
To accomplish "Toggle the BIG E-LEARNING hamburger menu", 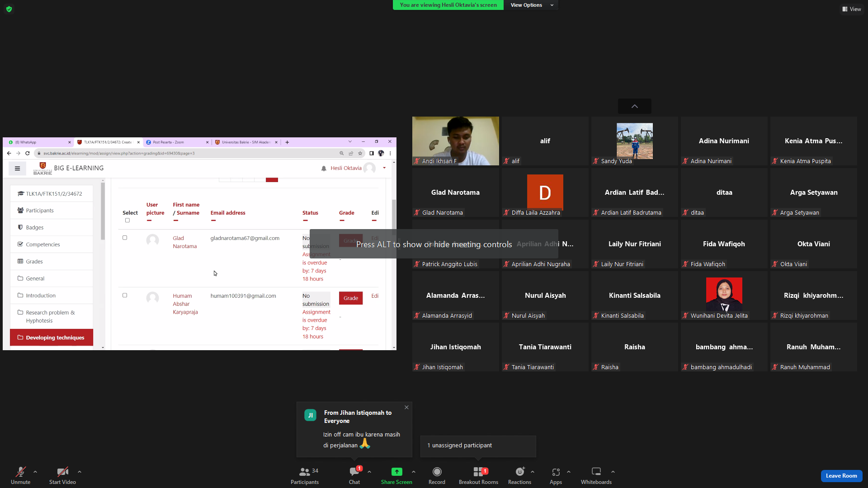I will 17,169.
